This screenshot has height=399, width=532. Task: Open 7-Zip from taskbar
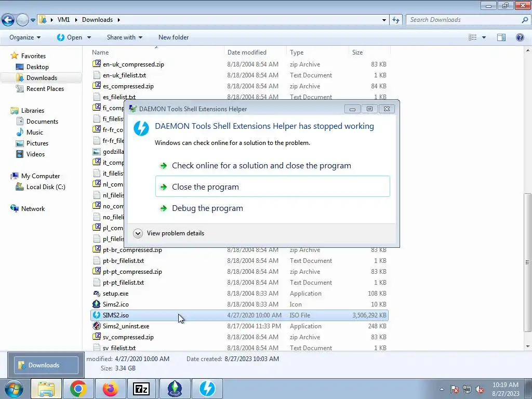141,389
